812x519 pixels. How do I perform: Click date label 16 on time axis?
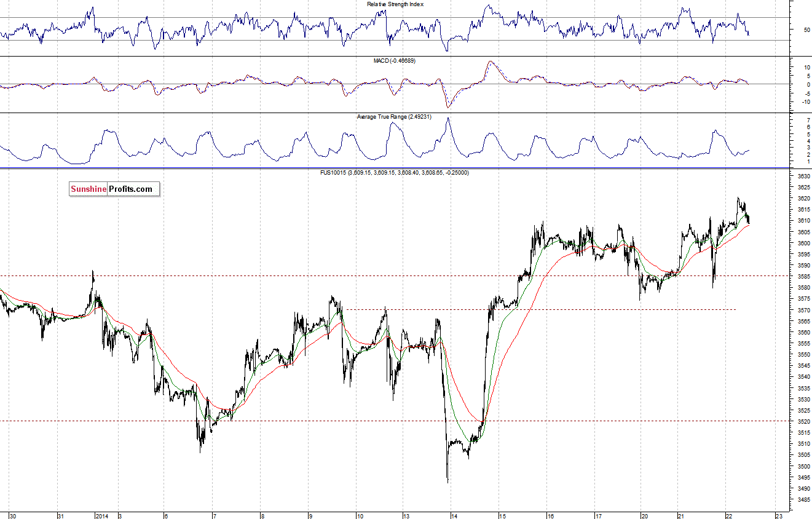click(551, 515)
